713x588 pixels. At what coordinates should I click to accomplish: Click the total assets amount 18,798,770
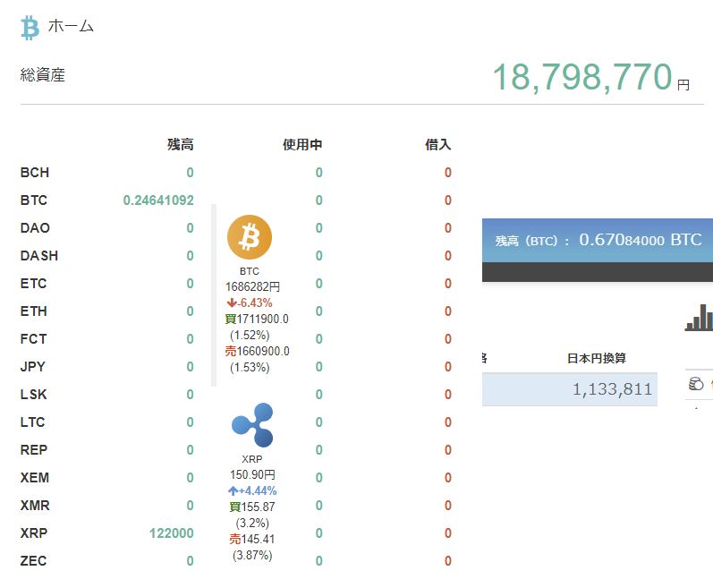point(581,78)
